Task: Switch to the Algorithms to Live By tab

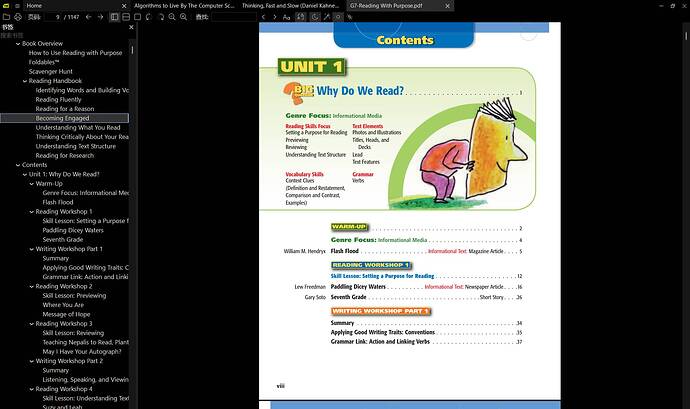Action: coord(184,6)
